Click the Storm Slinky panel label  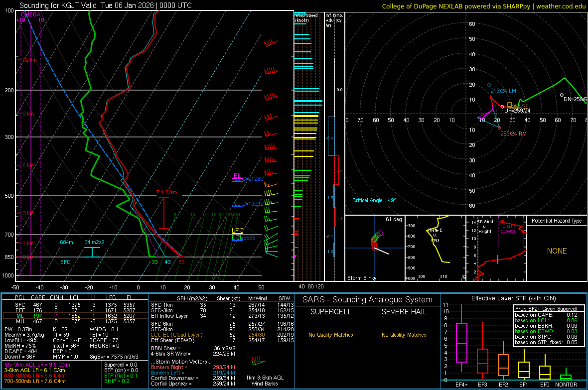(361, 278)
